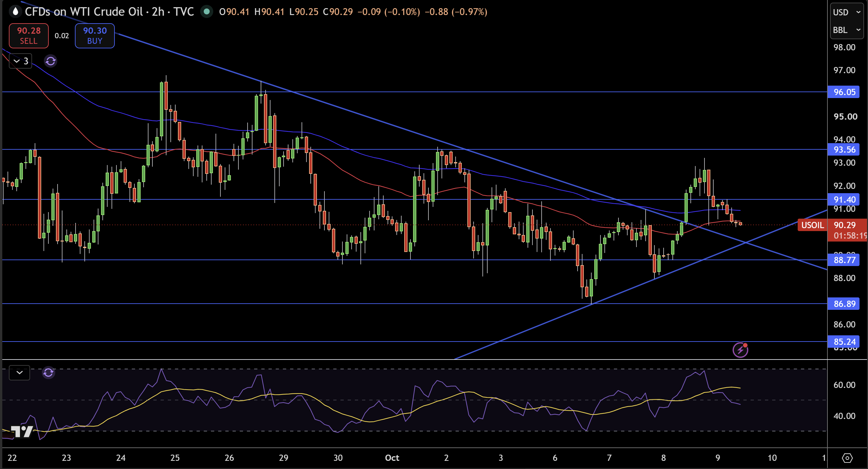The image size is (868, 469).
Task: Click the lightning bolt alert icon on chart
Action: (740, 350)
